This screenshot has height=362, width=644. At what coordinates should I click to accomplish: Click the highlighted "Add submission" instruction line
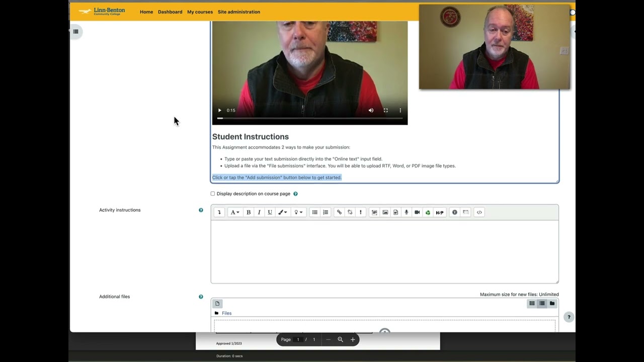pyautogui.click(x=277, y=177)
